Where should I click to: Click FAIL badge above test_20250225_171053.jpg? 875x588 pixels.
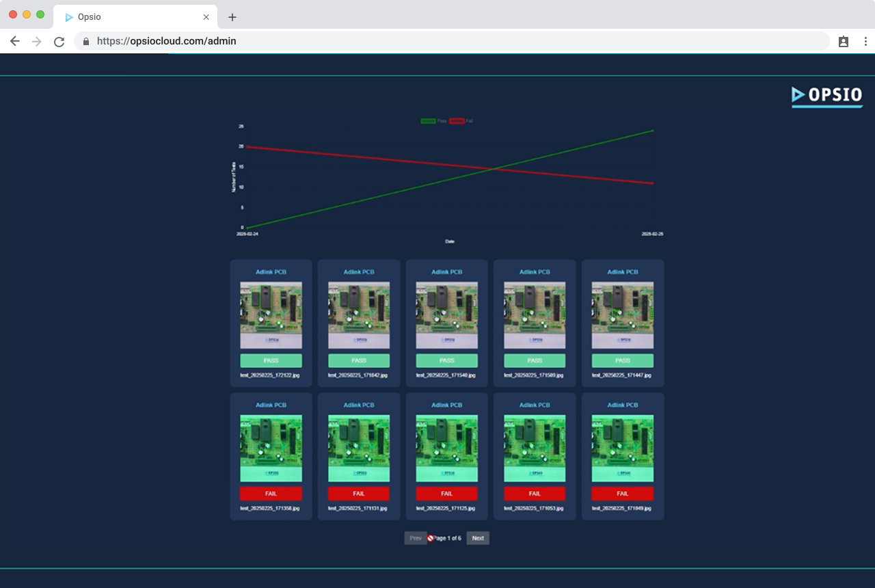click(x=535, y=494)
